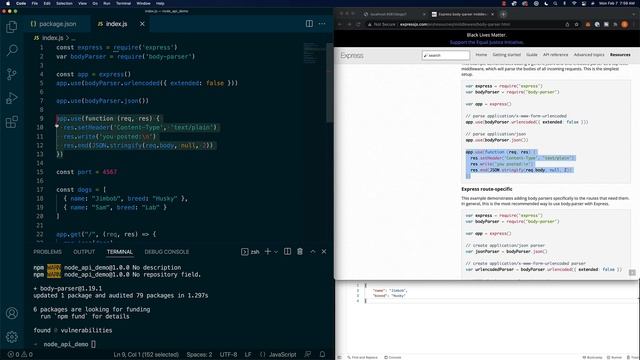The image size is (640, 360).
Task: Select the zsh terminal shell indicator
Action: click(250, 252)
